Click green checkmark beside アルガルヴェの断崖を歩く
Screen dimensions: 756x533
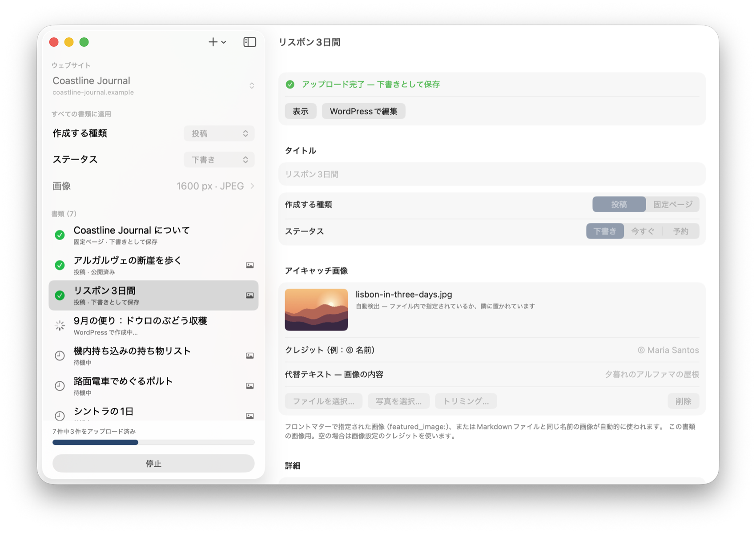point(60,265)
